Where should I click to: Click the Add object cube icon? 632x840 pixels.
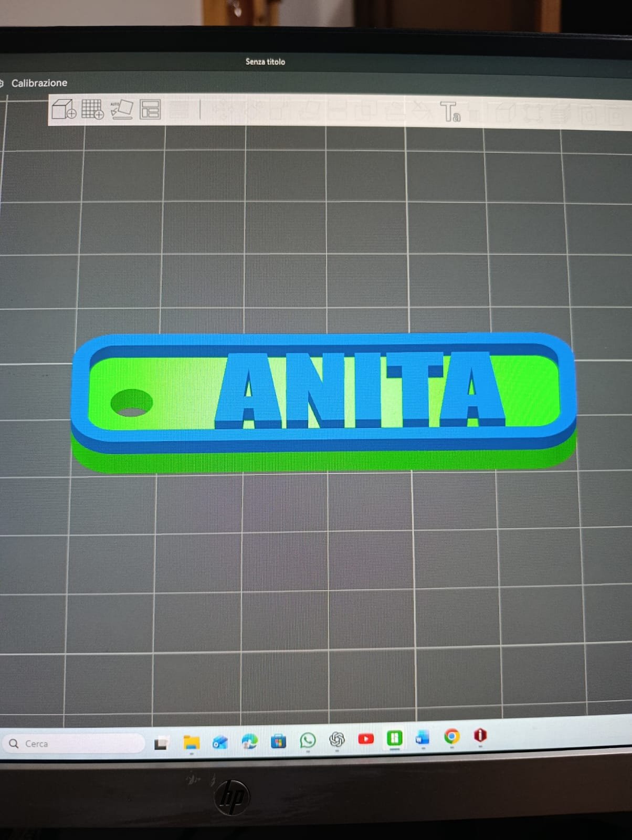pos(64,109)
